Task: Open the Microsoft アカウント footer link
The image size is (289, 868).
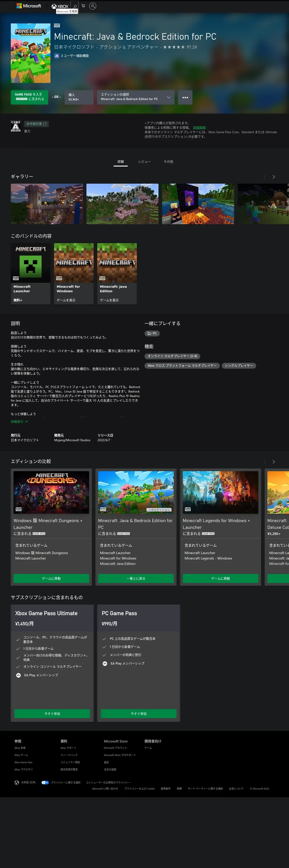Action: pyautogui.click(x=115, y=748)
